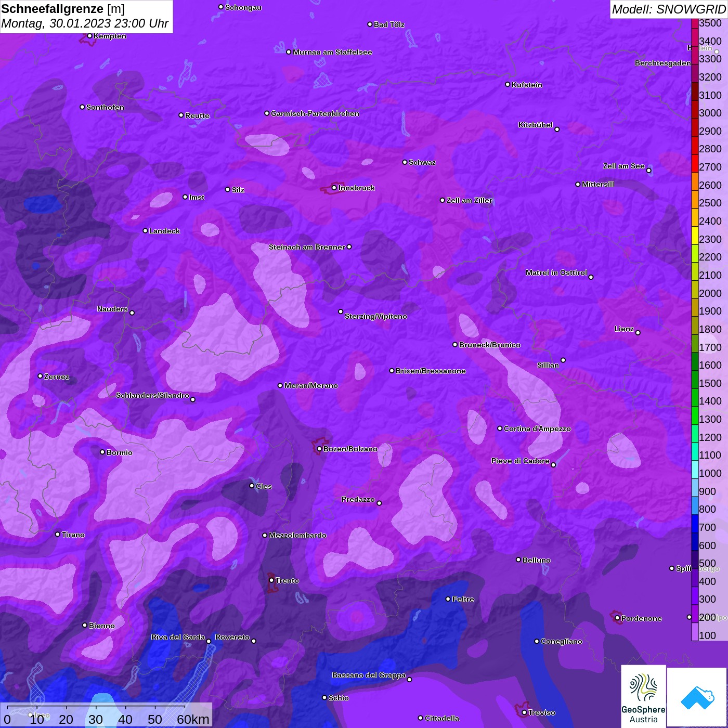The width and height of the screenshot is (728, 728).
Task: Click the 2700 red legend swatch
Action: click(695, 163)
